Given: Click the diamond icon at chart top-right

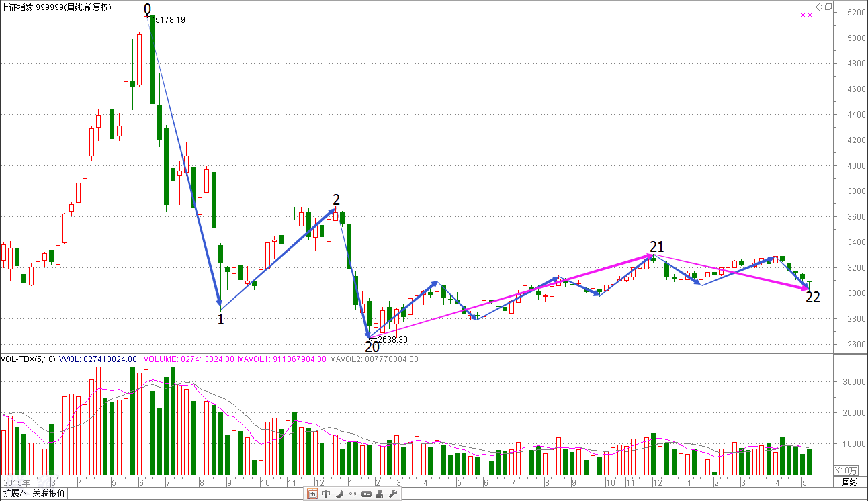Looking at the screenshot, I should pyautogui.click(x=819, y=7).
